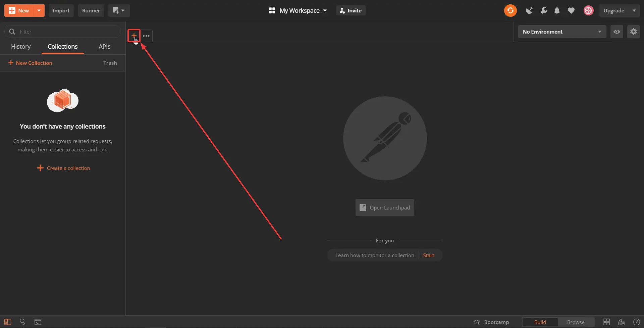Click the orange sync status icon

510,10
